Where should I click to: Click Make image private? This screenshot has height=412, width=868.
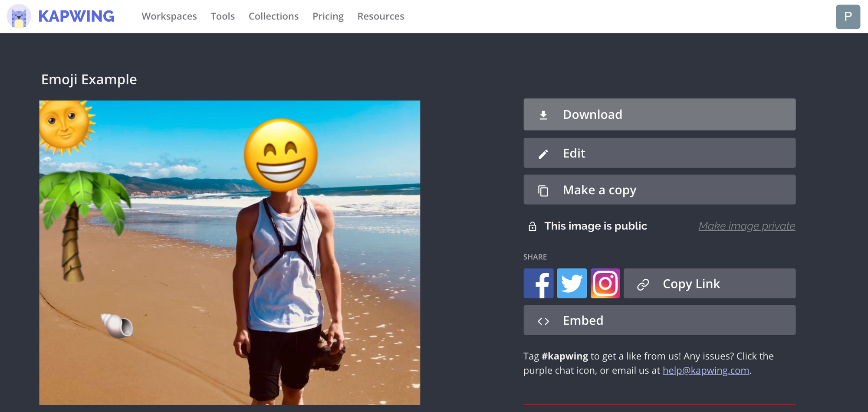point(747,226)
